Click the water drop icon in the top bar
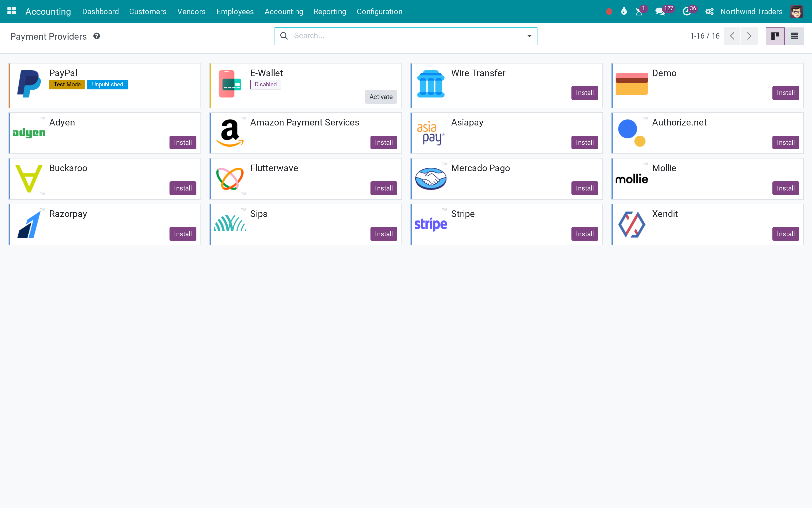 pyautogui.click(x=624, y=11)
